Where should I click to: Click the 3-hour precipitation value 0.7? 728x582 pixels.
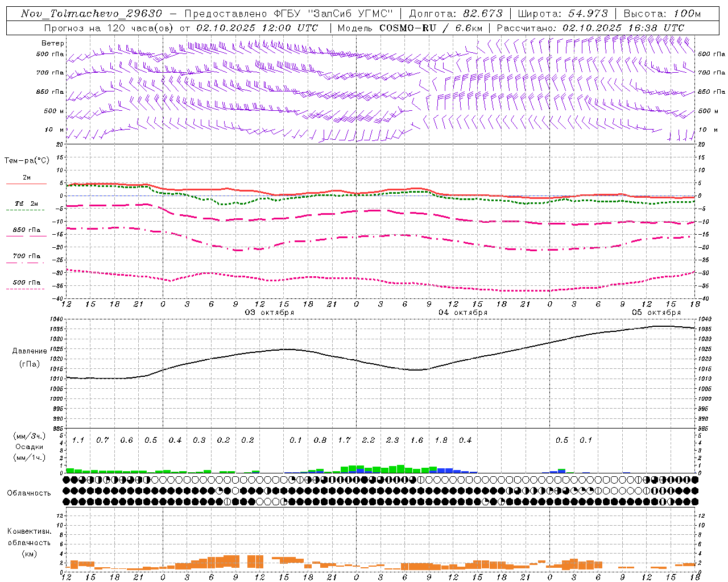(102, 440)
